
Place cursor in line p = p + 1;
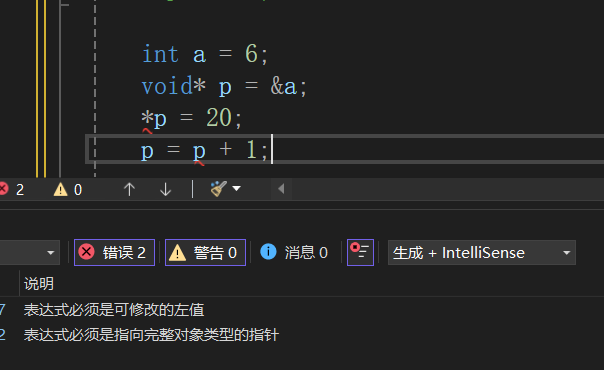coord(204,149)
